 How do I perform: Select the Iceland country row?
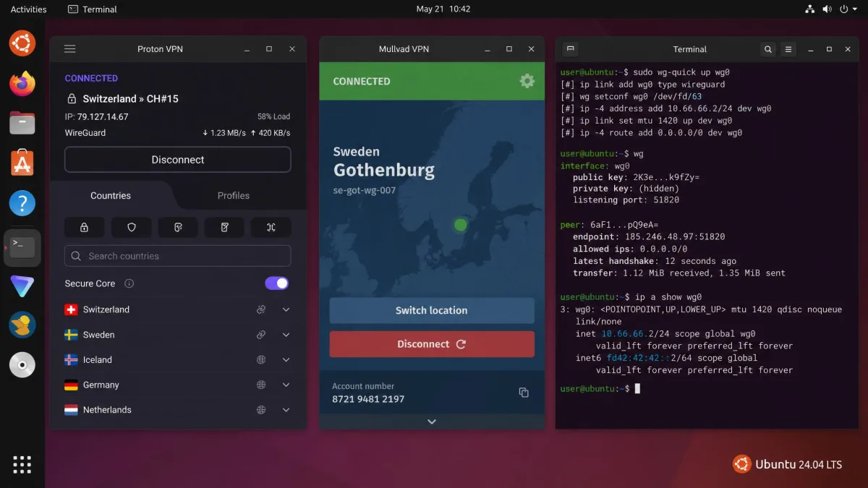[178, 359]
